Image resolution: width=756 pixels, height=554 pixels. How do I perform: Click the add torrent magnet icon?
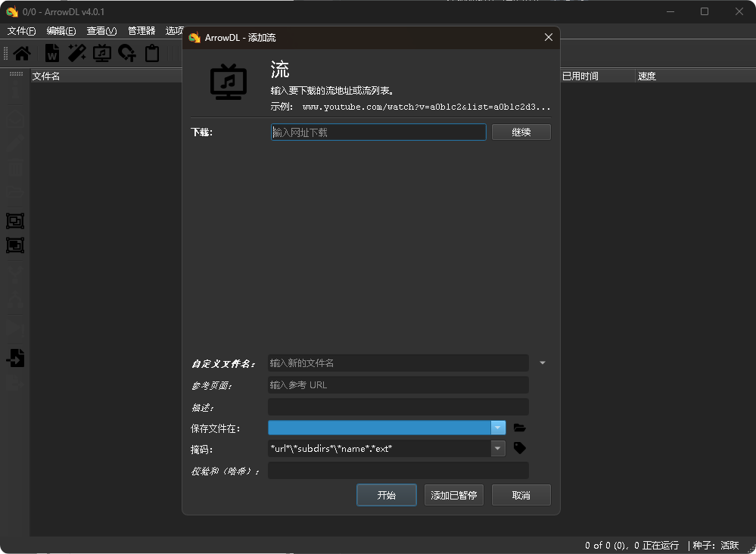[x=127, y=53]
